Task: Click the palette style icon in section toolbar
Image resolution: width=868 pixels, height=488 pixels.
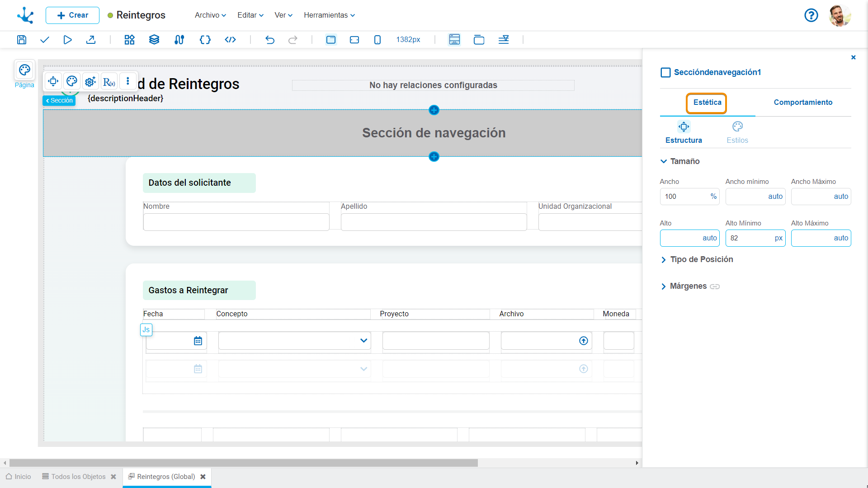Action: pos(71,81)
